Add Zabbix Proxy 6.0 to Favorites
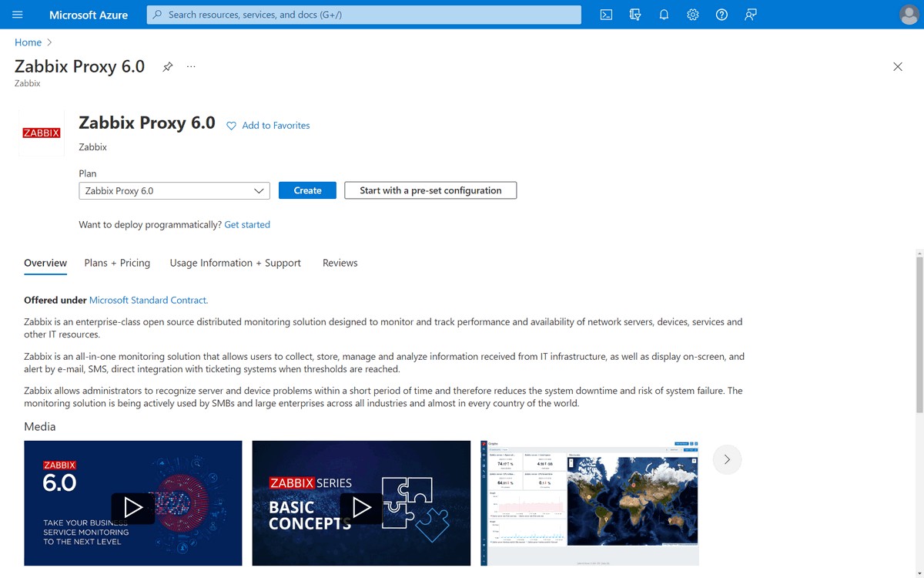Screen dimensions: 924x578 (267, 125)
